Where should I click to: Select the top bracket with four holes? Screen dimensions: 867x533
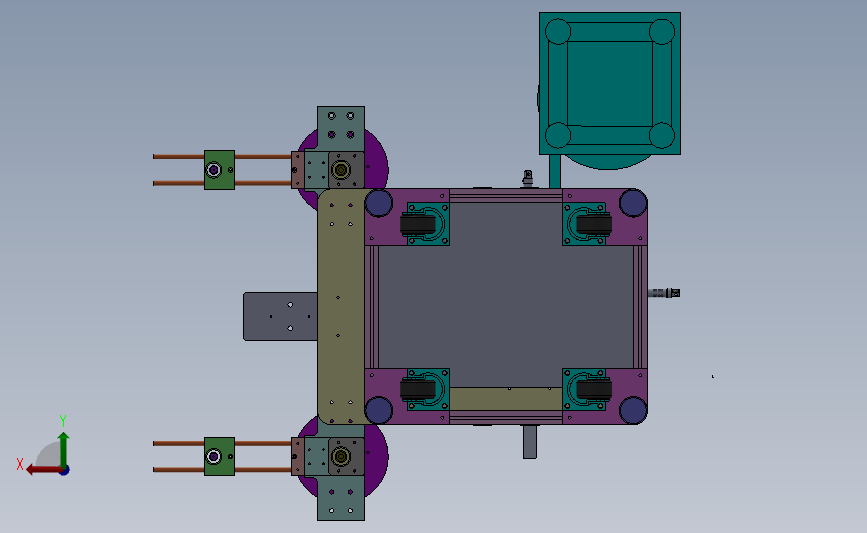(341, 129)
